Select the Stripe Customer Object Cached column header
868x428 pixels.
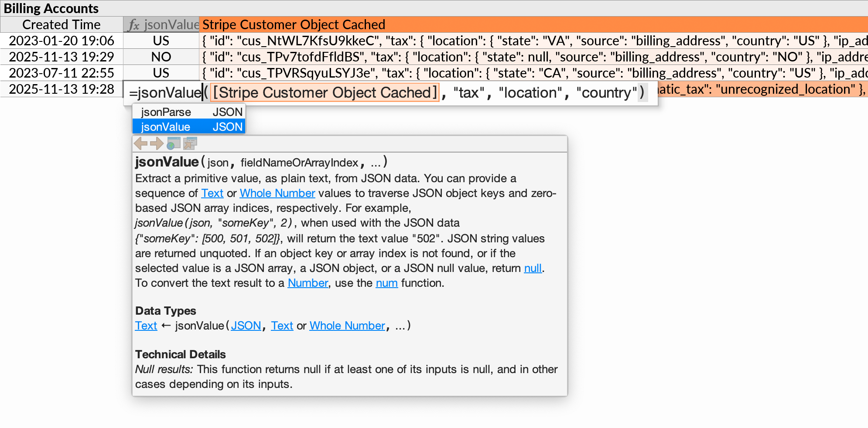(x=293, y=24)
